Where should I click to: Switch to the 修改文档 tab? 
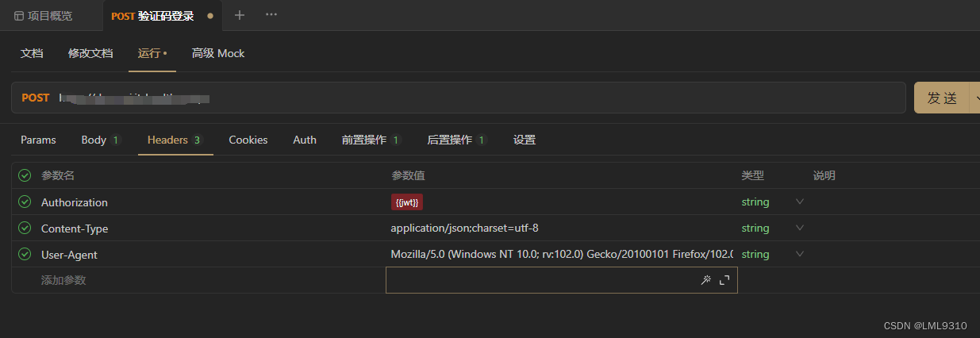pyautogui.click(x=90, y=53)
